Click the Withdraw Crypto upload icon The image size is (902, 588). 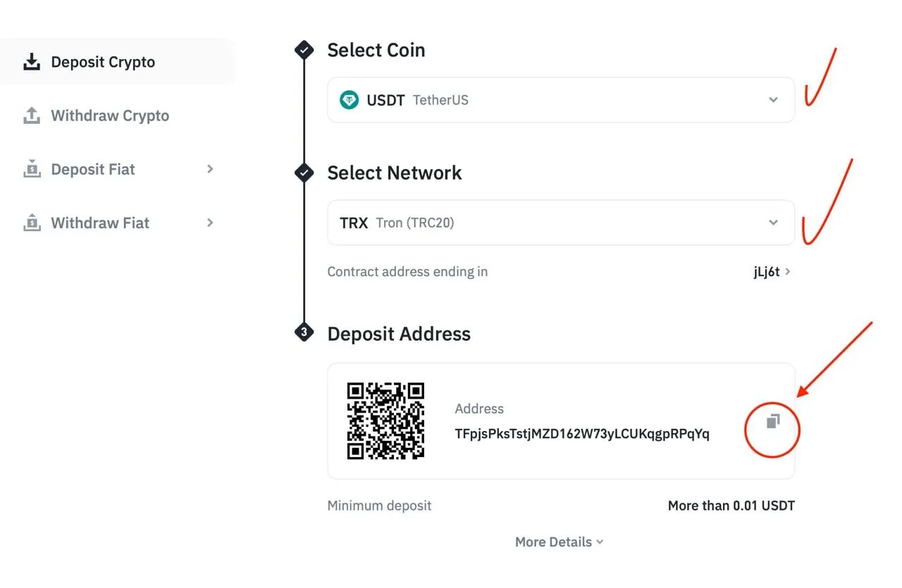pos(32,115)
